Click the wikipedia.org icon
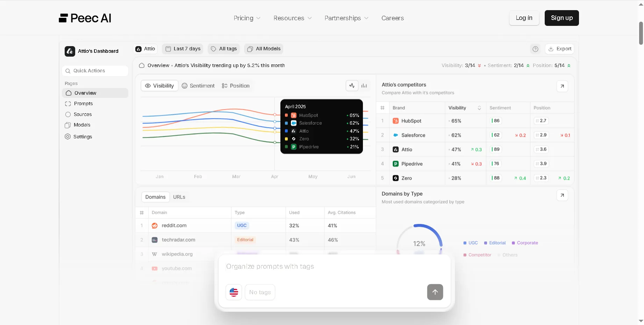 point(155,254)
